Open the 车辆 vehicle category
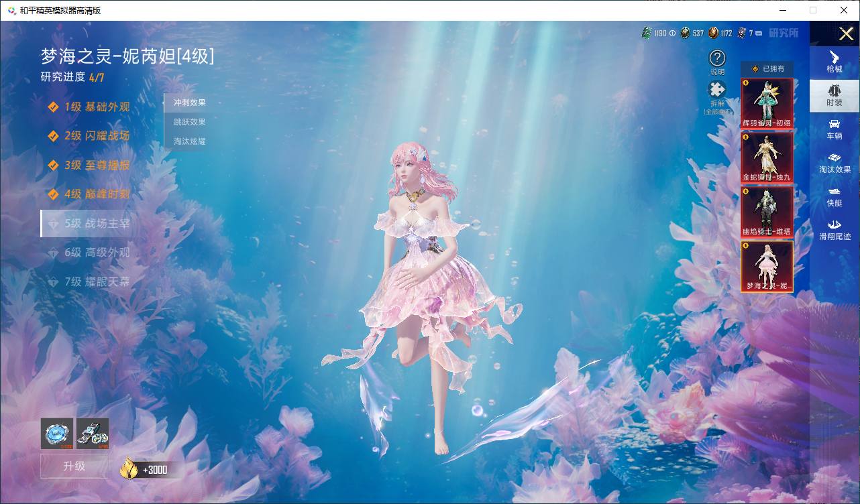This screenshot has height=504, width=860. (x=834, y=129)
